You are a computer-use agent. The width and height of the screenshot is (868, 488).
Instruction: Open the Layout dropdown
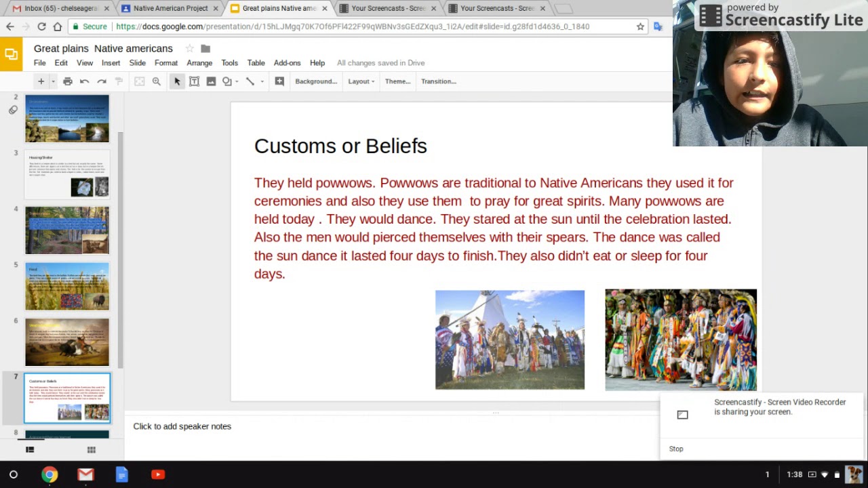click(x=361, y=81)
